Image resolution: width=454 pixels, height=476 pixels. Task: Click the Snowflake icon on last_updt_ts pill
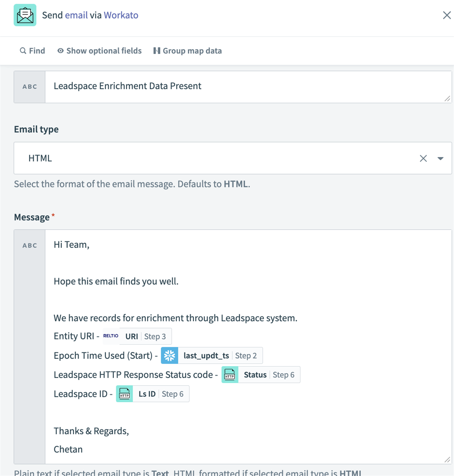tap(169, 355)
